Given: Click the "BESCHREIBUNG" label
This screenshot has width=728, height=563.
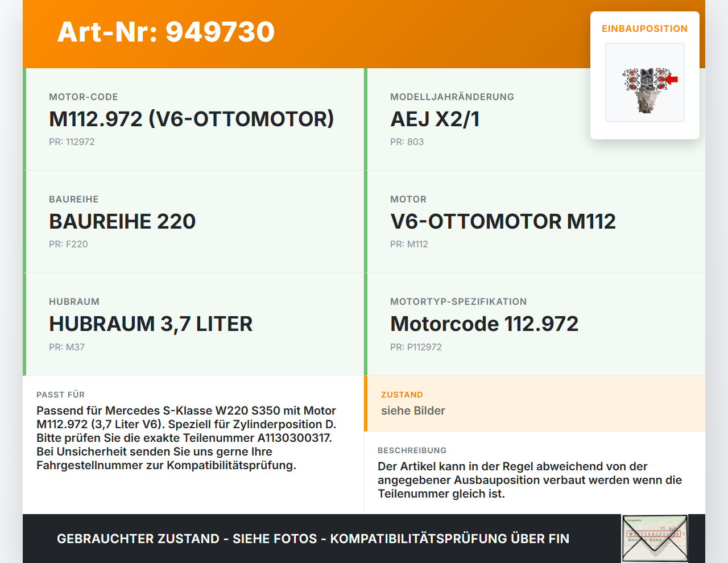Looking at the screenshot, I should [412, 450].
